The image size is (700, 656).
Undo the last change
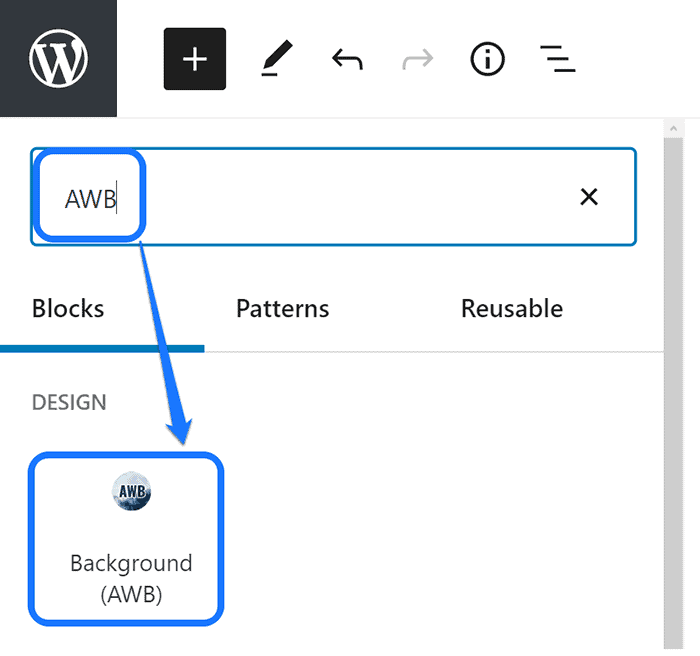click(347, 60)
